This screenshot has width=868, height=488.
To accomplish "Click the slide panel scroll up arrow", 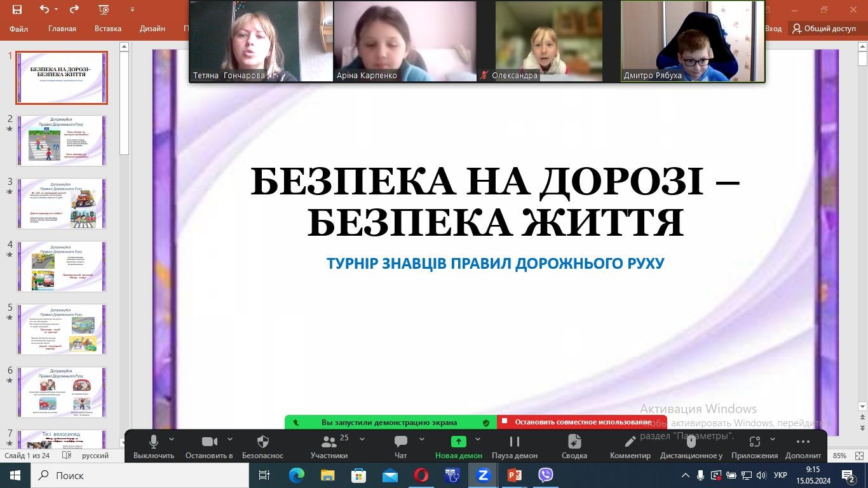I will 124,47.
